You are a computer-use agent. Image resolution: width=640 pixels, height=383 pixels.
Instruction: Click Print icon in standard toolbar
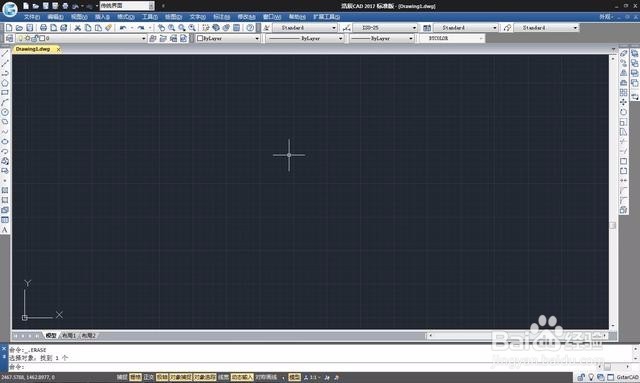[43, 28]
